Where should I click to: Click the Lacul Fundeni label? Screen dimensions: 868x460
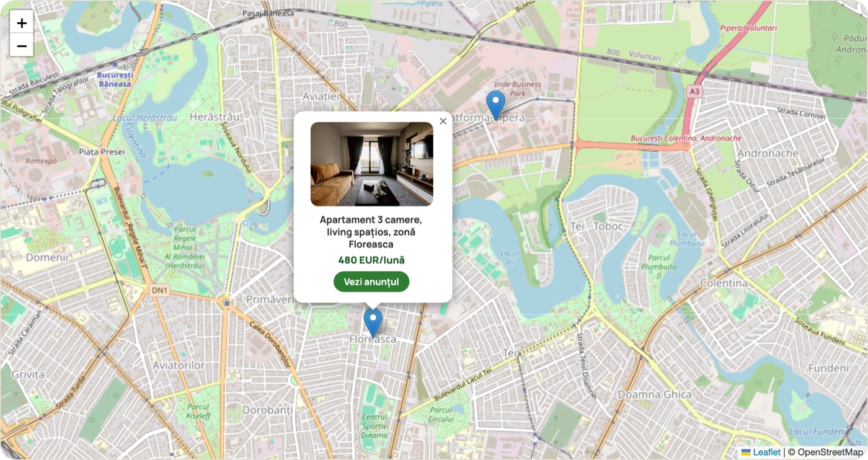(817, 431)
